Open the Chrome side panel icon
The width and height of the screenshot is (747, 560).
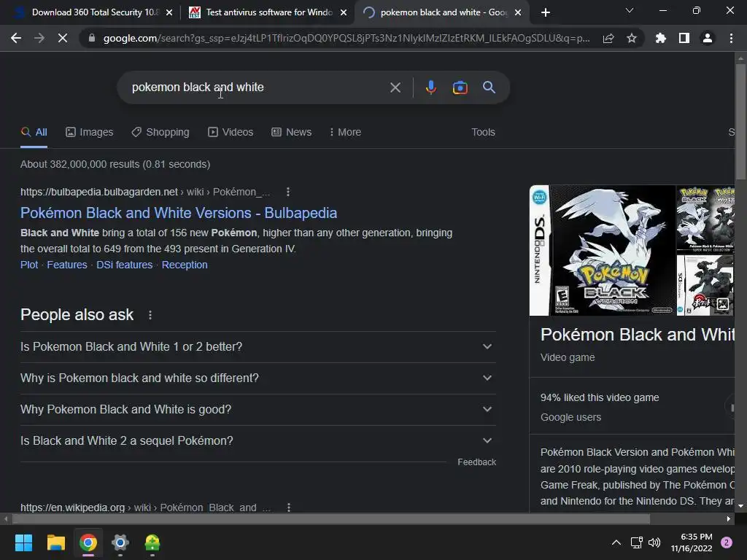coord(684,38)
